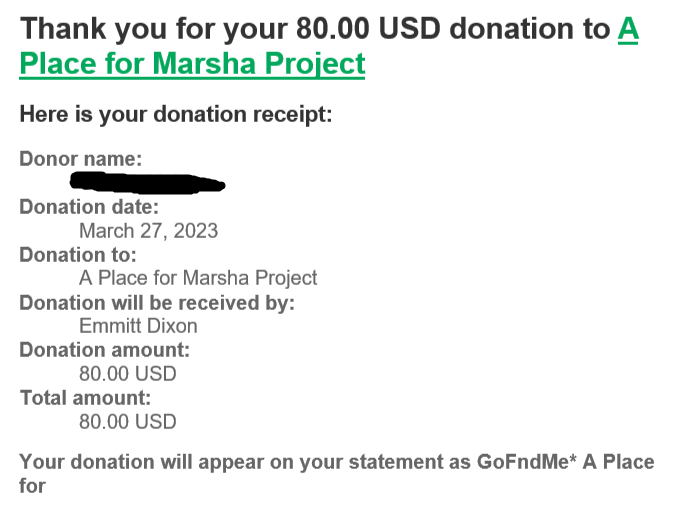Image resolution: width=677 pixels, height=509 pixels.
Task: Click the gray 'A Place for Marsha Project' value
Action: coord(198,278)
